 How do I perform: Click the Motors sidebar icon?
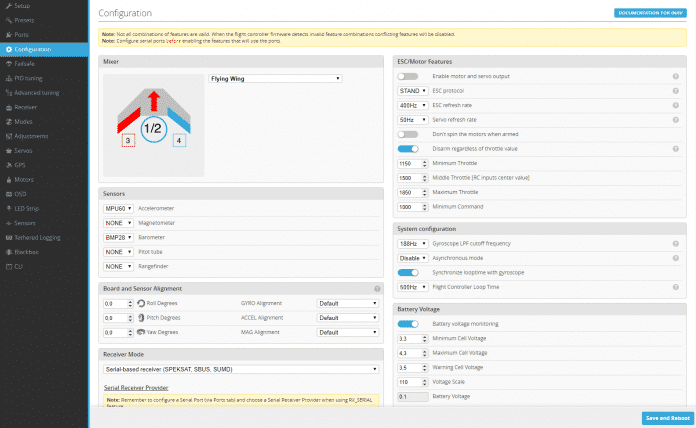7,179
